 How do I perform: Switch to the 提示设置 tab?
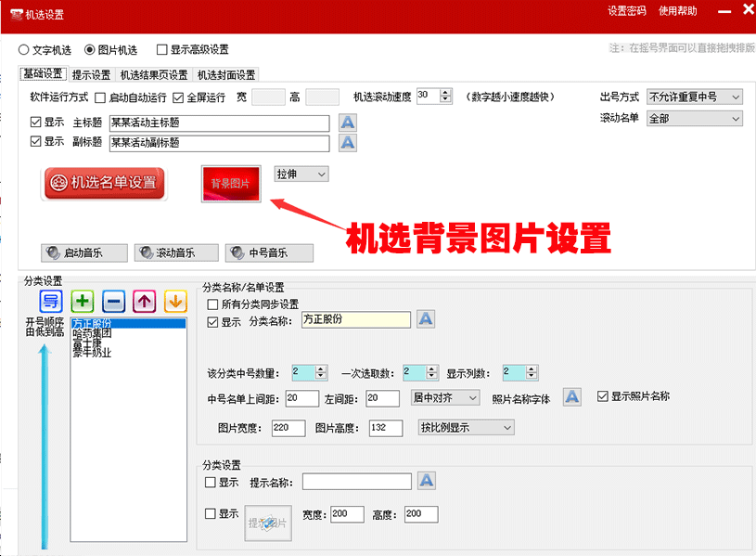91,75
